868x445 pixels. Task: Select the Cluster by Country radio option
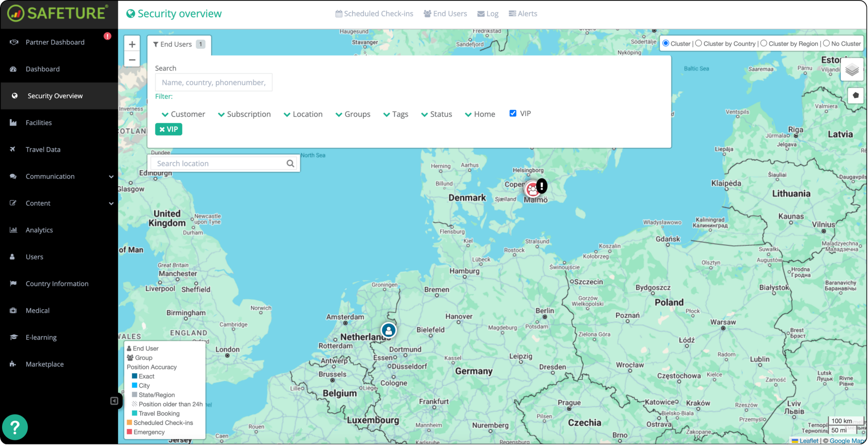[699, 44]
